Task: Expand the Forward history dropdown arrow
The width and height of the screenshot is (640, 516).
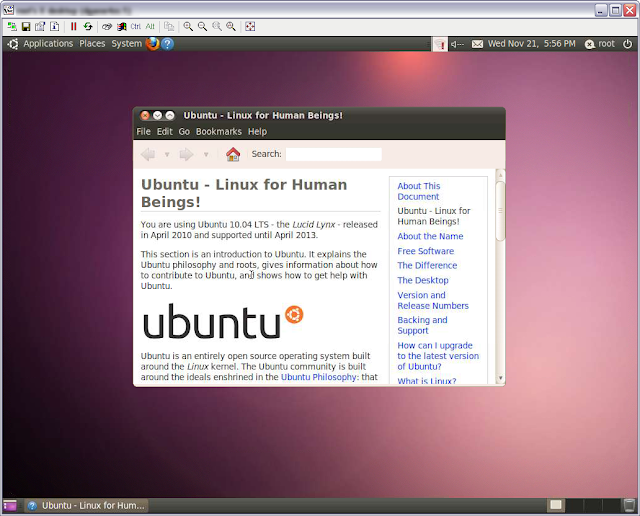Action: [x=206, y=154]
